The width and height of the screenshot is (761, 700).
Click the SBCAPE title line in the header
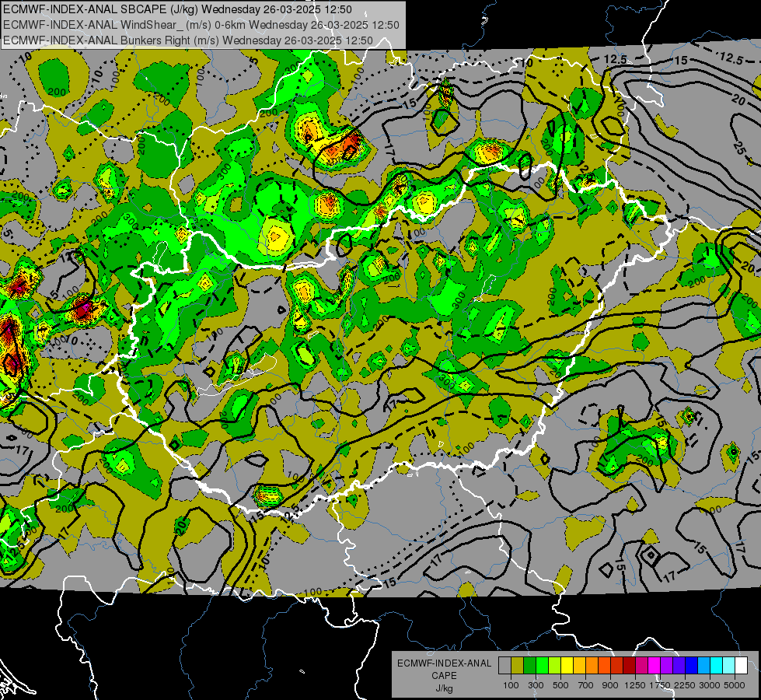tap(178, 9)
